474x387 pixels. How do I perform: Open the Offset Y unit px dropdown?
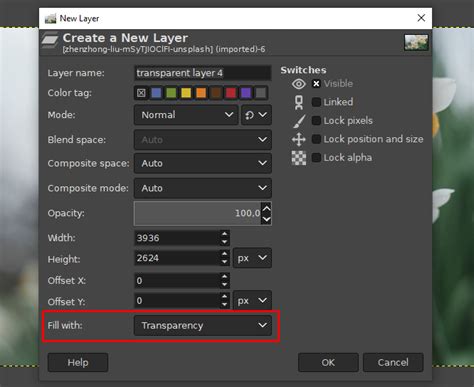(252, 301)
